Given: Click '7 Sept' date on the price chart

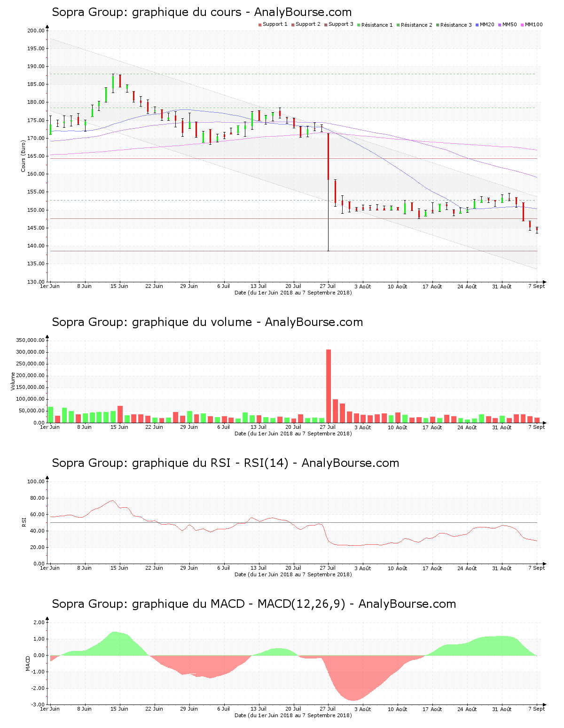Looking at the screenshot, I should [536, 286].
